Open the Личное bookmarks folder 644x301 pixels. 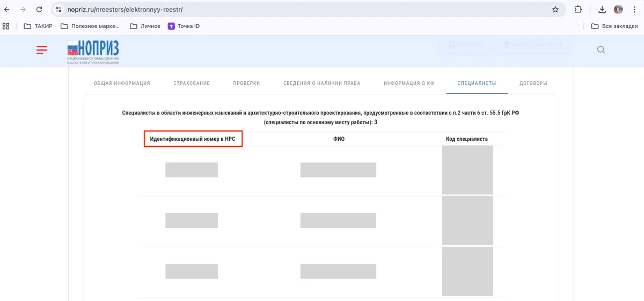click(145, 26)
